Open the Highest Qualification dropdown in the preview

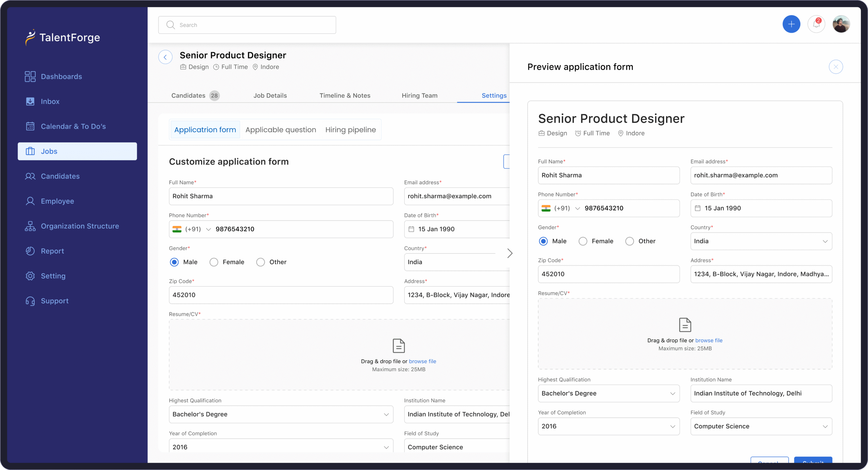pyautogui.click(x=609, y=393)
